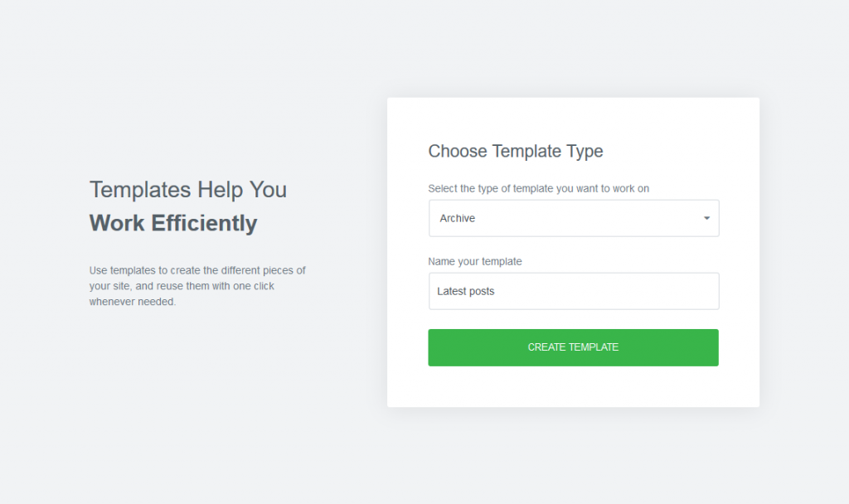Click the 'Name your template' label
The height and width of the screenshot is (504, 849).
pyautogui.click(x=475, y=261)
